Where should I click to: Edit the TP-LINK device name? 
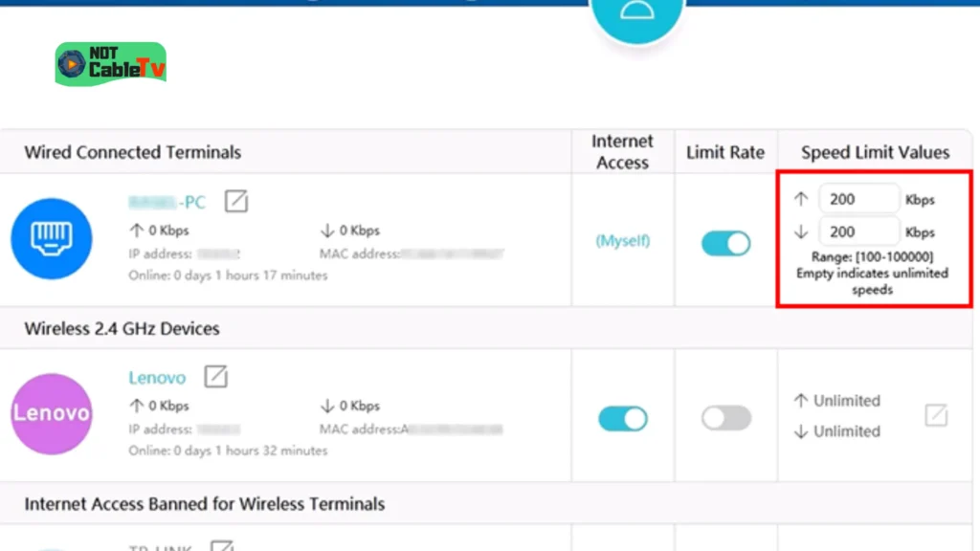click(x=222, y=546)
